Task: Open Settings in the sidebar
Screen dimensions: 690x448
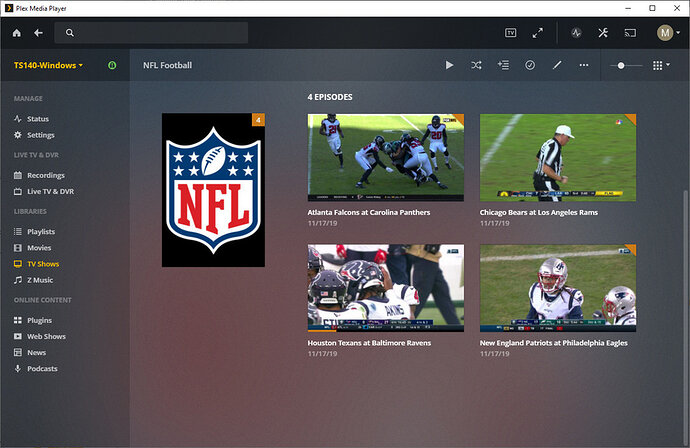Action: (40, 135)
